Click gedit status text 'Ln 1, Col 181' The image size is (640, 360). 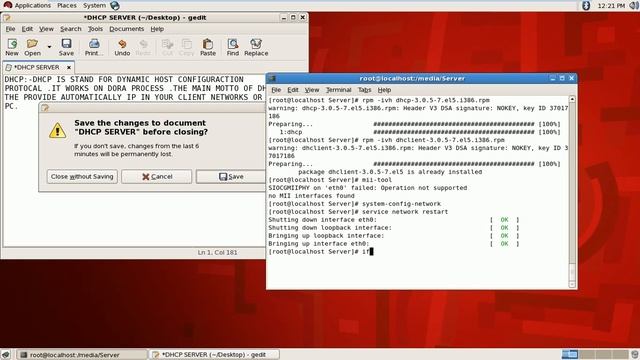(217, 253)
